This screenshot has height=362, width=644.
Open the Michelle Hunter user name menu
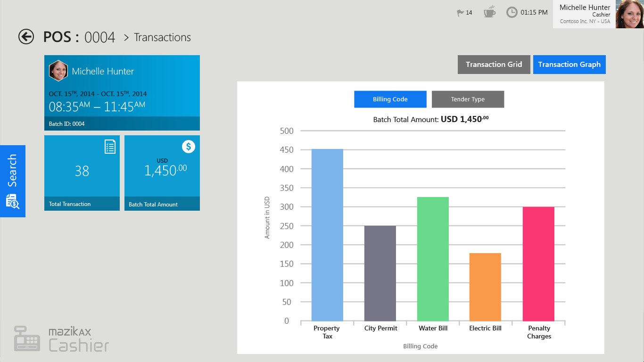(585, 8)
